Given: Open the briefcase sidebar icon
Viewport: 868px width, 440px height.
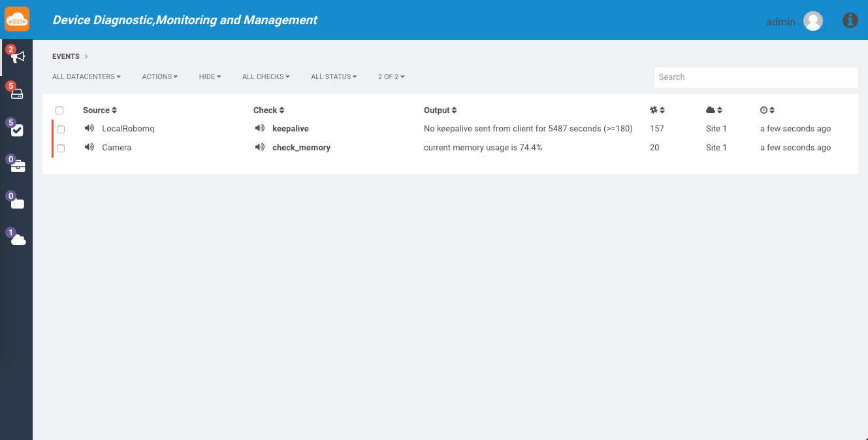Looking at the screenshot, I should (x=17, y=166).
